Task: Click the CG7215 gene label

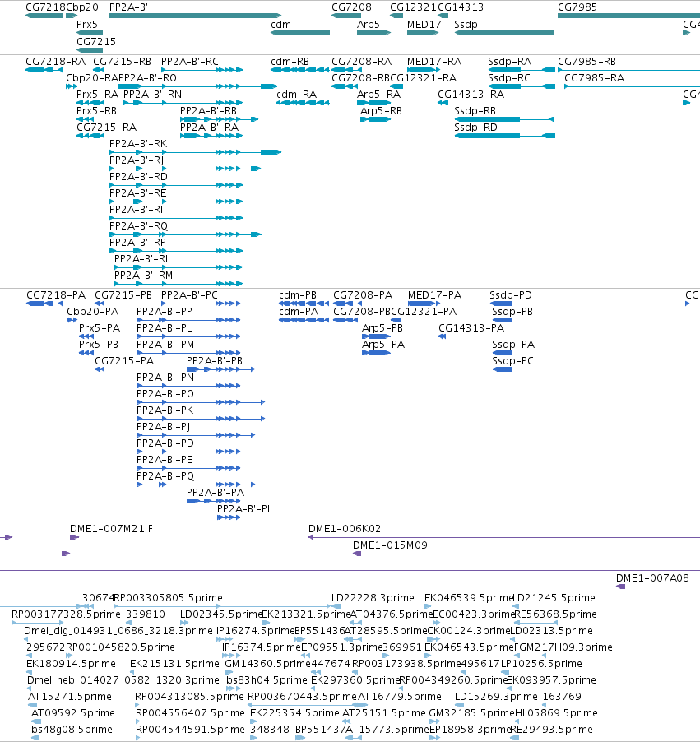Action: coord(96,42)
